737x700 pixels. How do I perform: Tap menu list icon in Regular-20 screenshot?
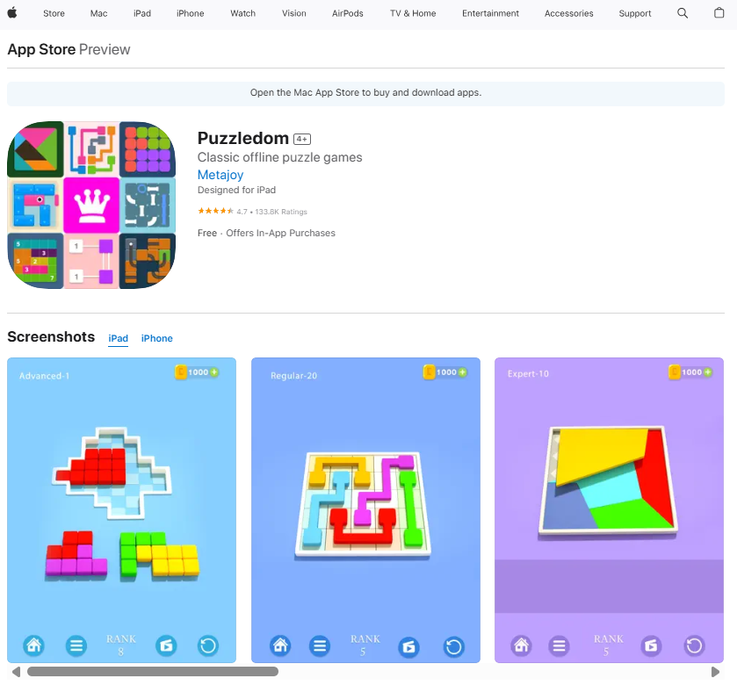[320, 646]
